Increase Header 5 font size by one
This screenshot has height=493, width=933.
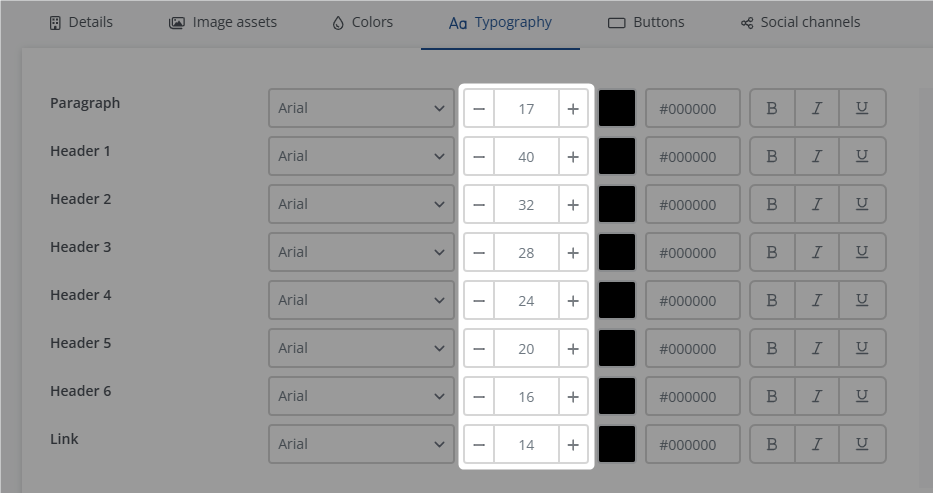573,348
